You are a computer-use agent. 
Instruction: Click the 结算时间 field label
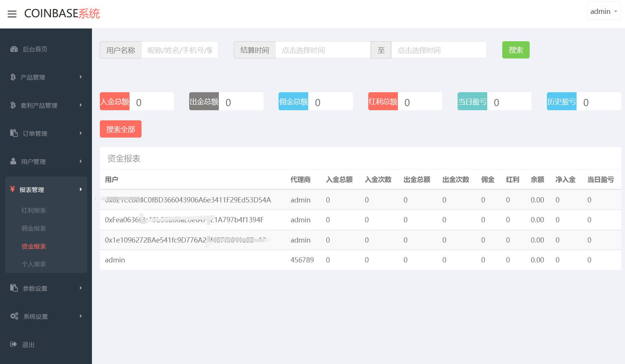[255, 50]
